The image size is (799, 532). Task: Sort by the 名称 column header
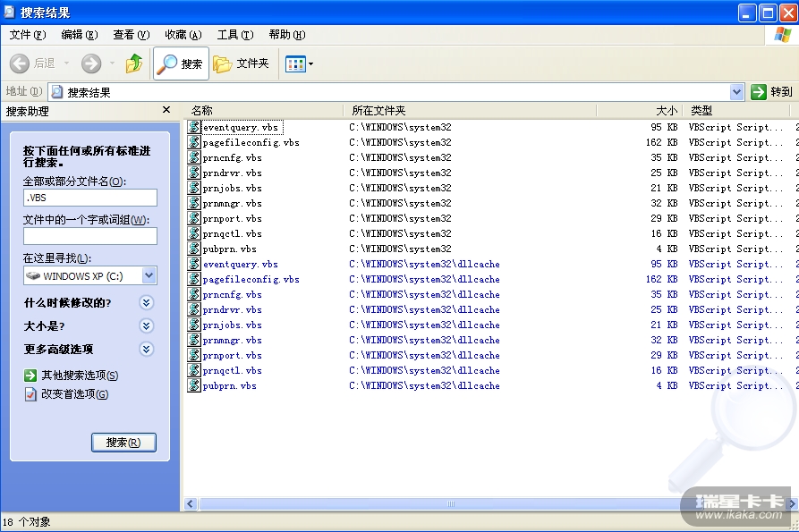click(263, 111)
